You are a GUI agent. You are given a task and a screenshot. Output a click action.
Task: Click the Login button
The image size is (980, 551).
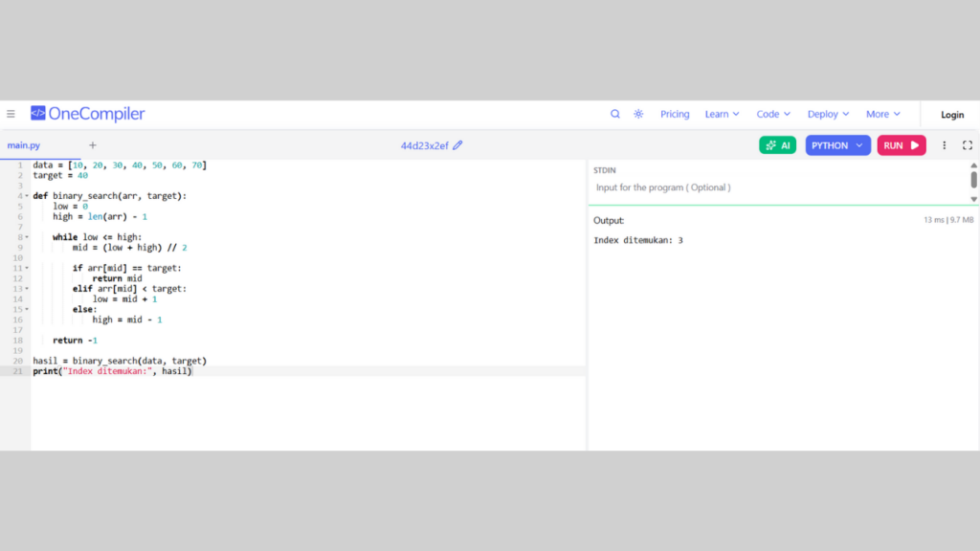pos(952,115)
